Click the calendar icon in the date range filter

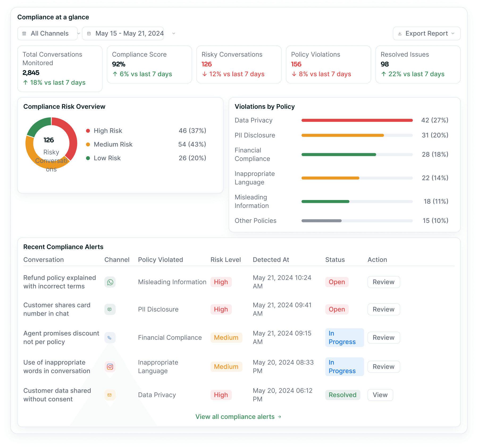tap(89, 34)
